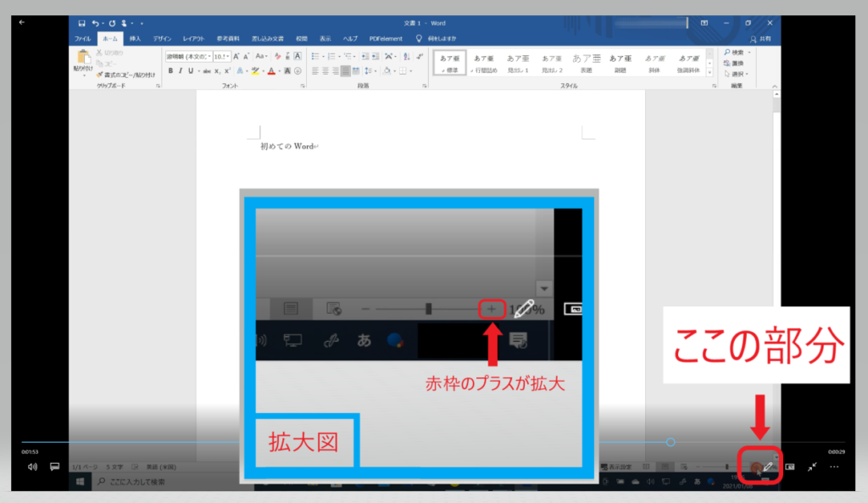Select the bulleted list icon
The image size is (868, 503).
point(315,56)
